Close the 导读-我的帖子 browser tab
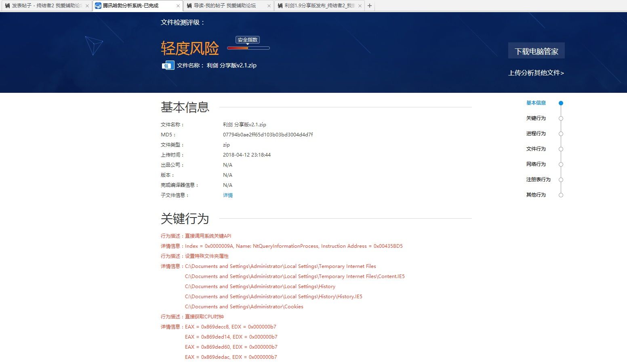 (269, 6)
